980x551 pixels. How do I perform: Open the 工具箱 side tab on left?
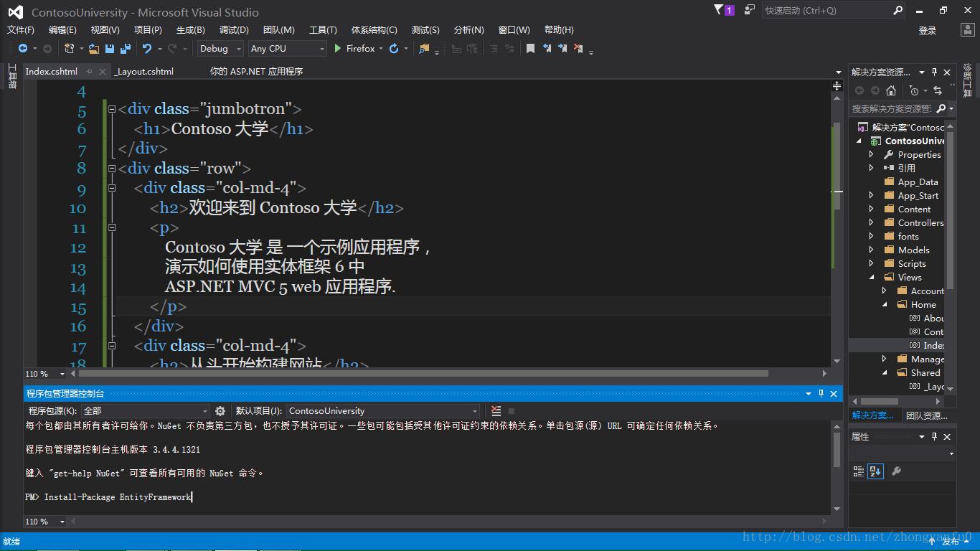click(x=11, y=77)
